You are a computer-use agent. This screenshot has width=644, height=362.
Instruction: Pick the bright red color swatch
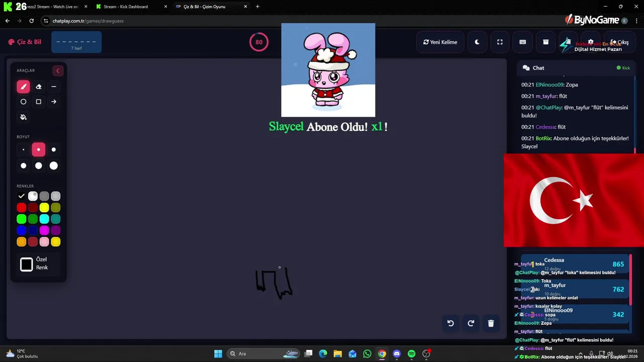point(21,208)
